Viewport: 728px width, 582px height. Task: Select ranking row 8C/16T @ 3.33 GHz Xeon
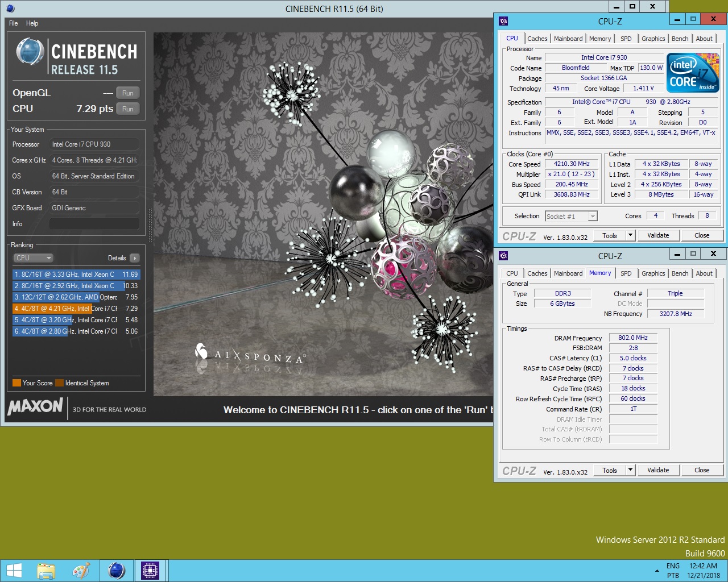pyautogui.click(x=76, y=275)
